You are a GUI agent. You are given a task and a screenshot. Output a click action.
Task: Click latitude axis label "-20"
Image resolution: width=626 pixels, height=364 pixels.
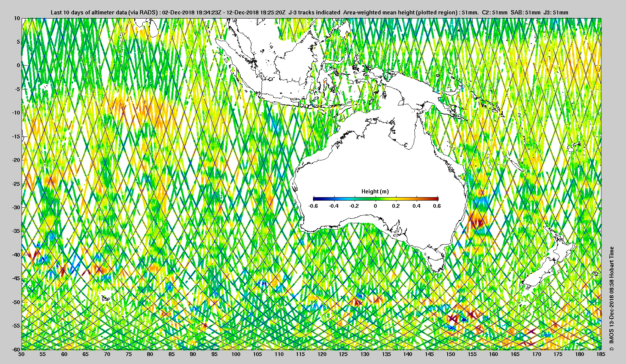16,160
